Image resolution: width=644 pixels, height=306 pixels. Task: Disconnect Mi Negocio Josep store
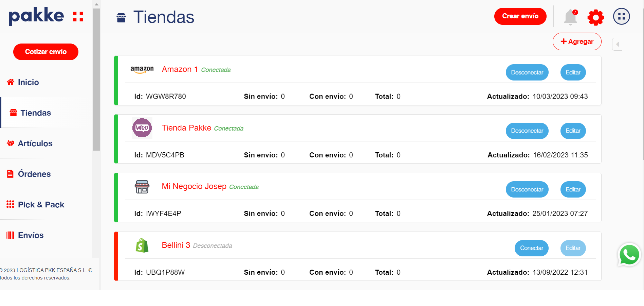(527, 189)
